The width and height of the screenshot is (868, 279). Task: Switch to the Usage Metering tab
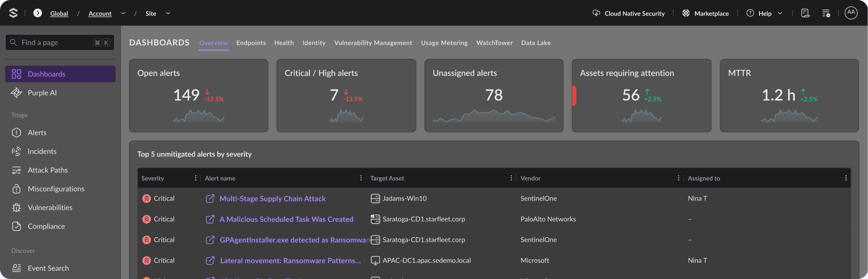(x=444, y=43)
